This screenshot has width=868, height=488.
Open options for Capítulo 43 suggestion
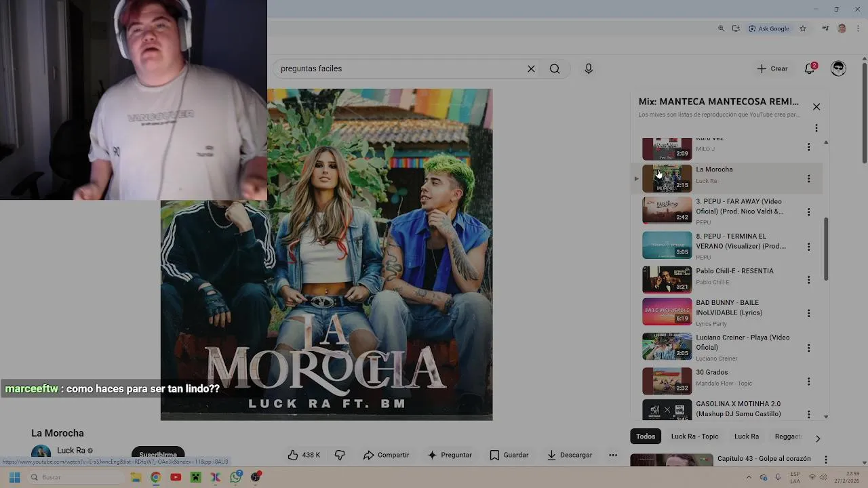click(x=825, y=460)
